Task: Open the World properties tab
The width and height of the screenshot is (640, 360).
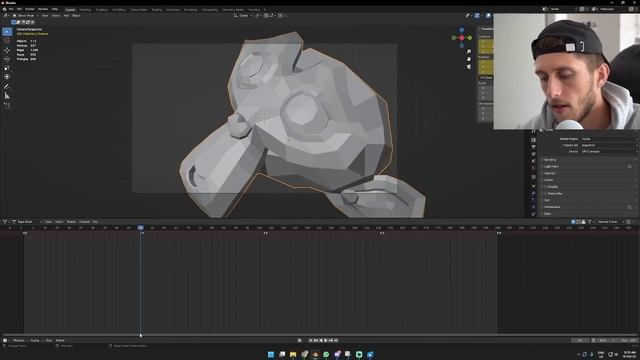Action: [x=533, y=168]
